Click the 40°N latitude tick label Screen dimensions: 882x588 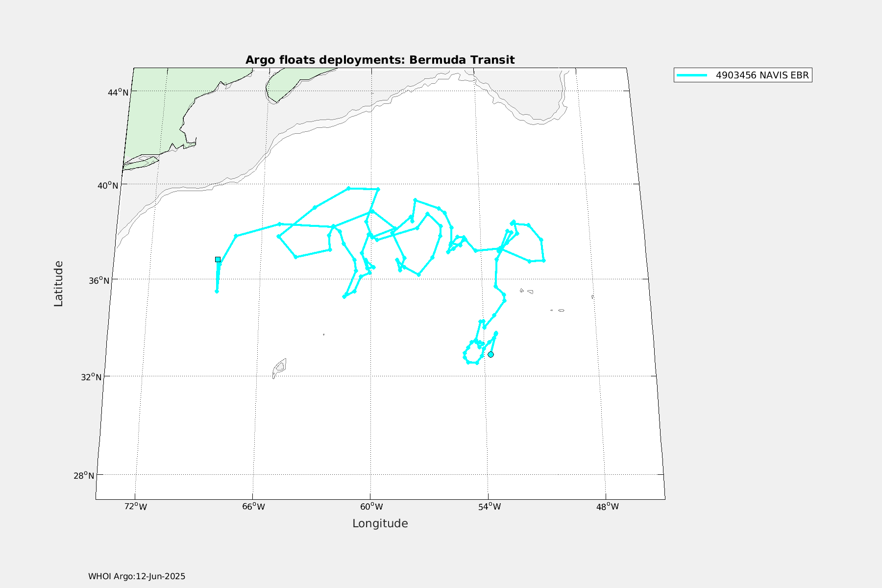108,185
